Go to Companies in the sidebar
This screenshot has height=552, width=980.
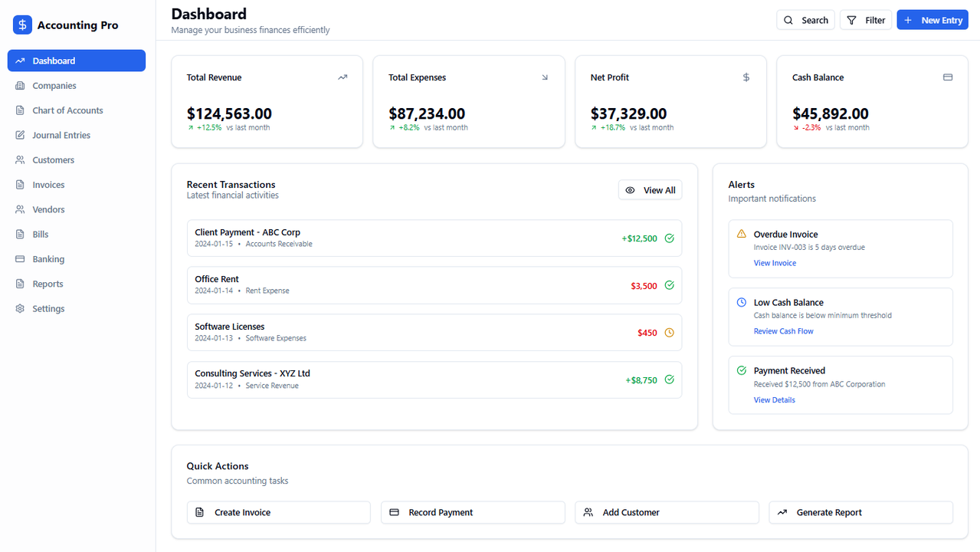(x=77, y=86)
